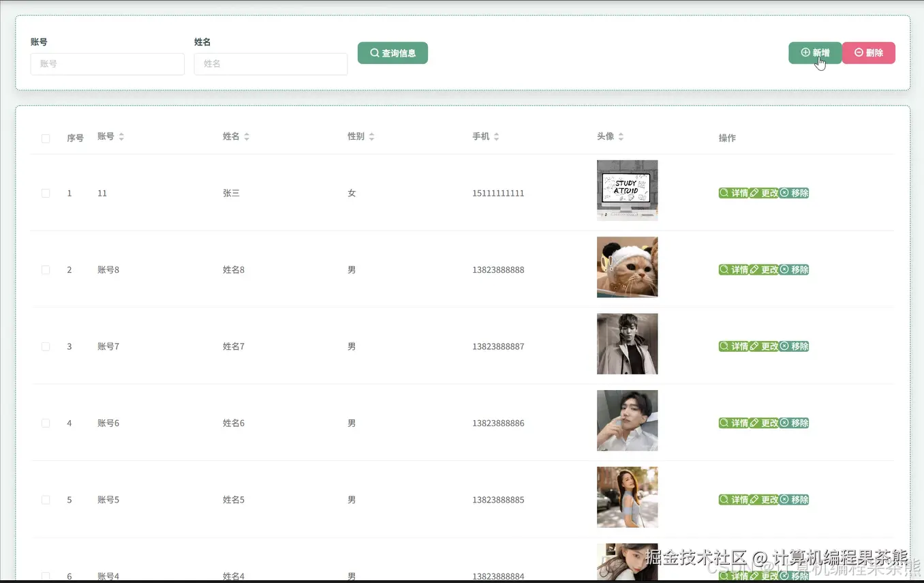This screenshot has height=583, width=924.
Task: Sort the table by 账号 column arrows
Action: click(121, 136)
